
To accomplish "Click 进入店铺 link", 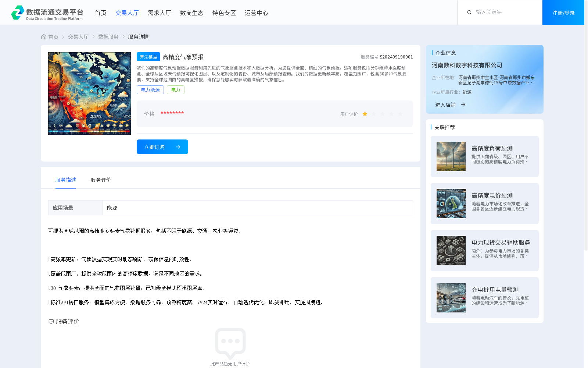I will pos(445,105).
